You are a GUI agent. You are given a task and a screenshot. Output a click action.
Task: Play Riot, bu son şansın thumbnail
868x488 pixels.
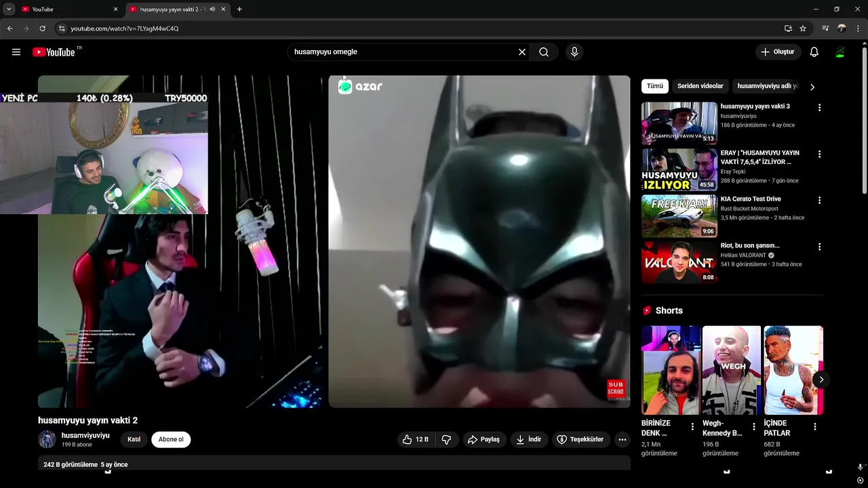[679, 262]
